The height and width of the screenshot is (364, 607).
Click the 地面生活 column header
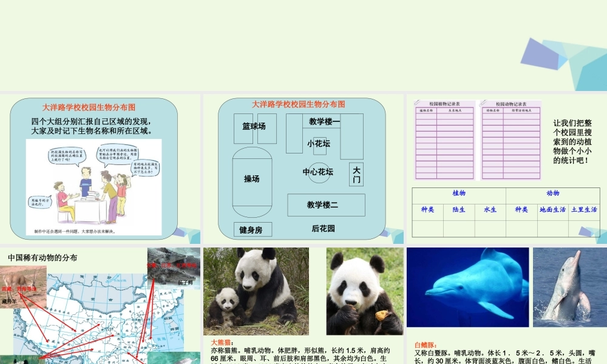click(x=553, y=210)
